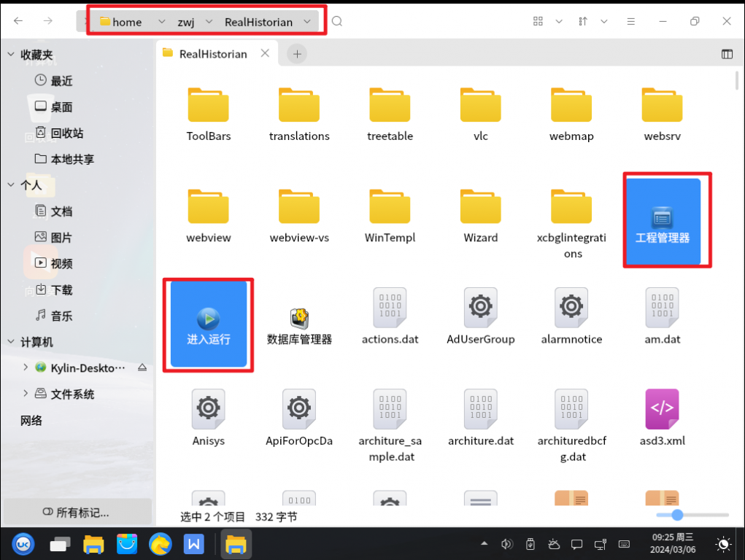Screen dimensions: 745x560
Task: Select the xcbglintegrations folder
Action: click(x=571, y=223)
